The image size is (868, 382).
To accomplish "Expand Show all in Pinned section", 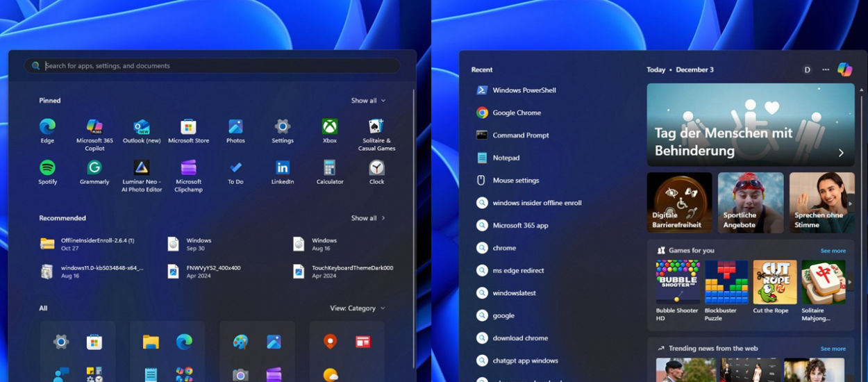I will pos(367,101).
